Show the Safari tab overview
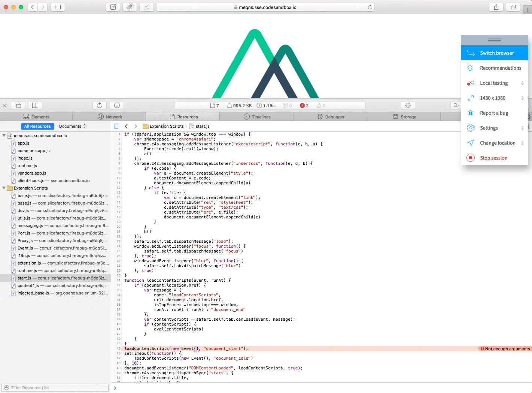Image resolution: width=532 pixels, height=393 pixels. 513,7
